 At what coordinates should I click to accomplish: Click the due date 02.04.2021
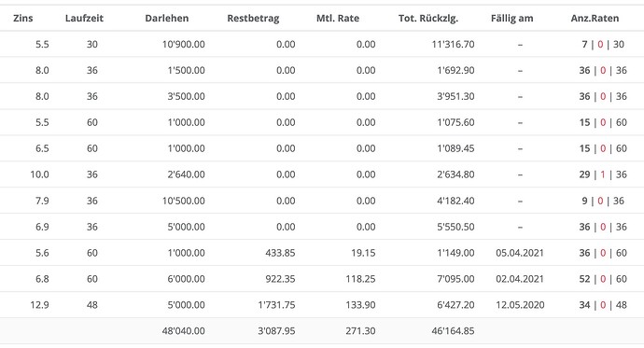520,279
